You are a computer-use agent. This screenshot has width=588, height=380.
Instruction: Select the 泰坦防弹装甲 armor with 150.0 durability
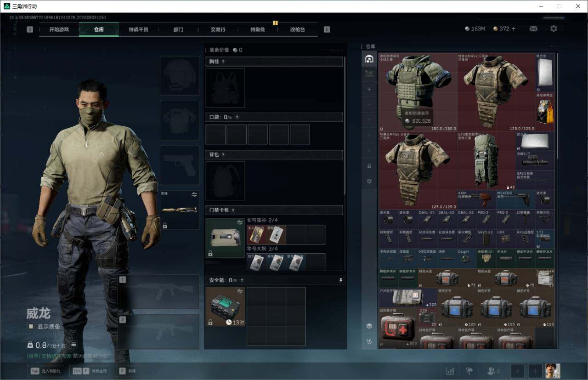pyautogui.click(x=418, y=92)
